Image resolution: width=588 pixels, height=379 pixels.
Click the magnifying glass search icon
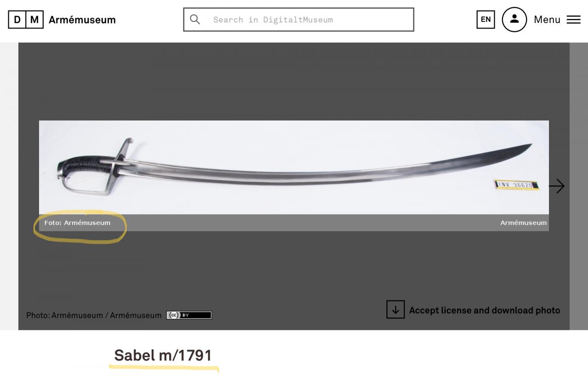click(195, 19)
